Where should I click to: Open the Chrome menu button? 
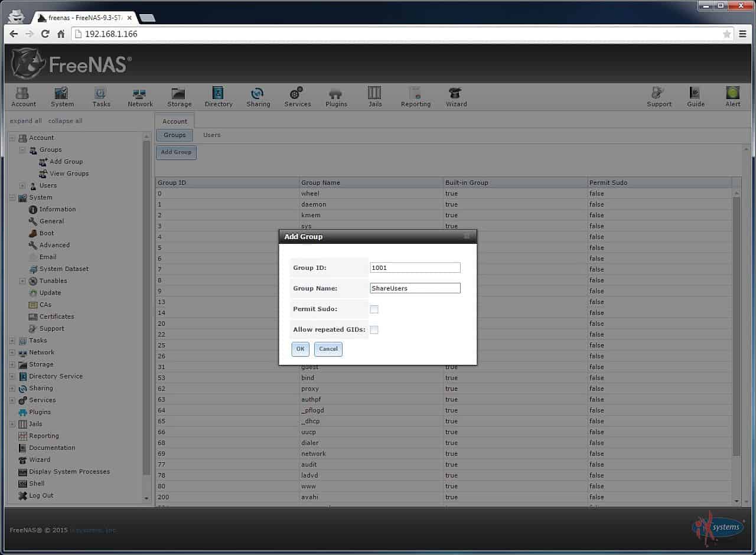coord(742,34)
